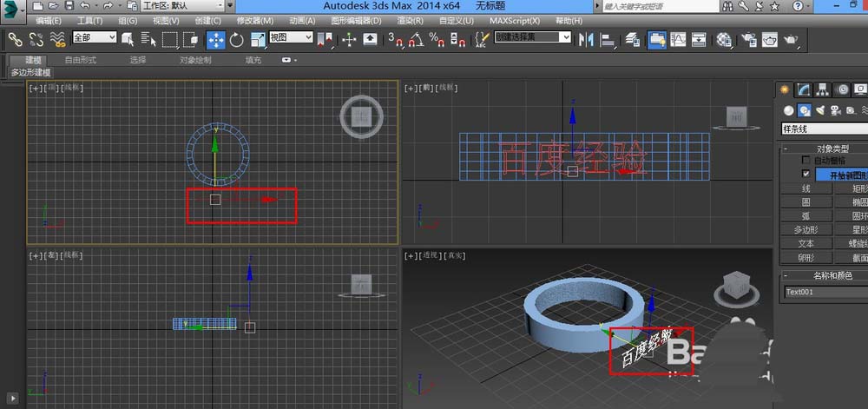The image size is (868, 409).
Task: Click the Align tool icon
Action: click(x=608, y=39)
